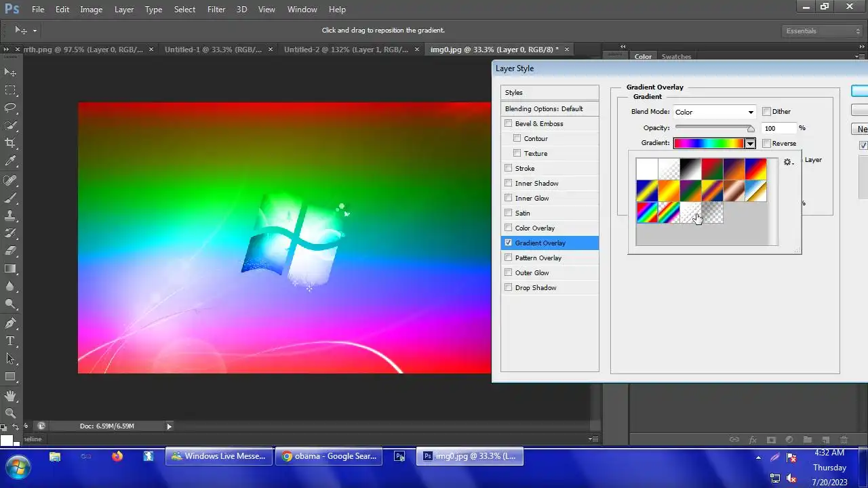Click the foreground color swatch in toolbox

click(6, 441)
